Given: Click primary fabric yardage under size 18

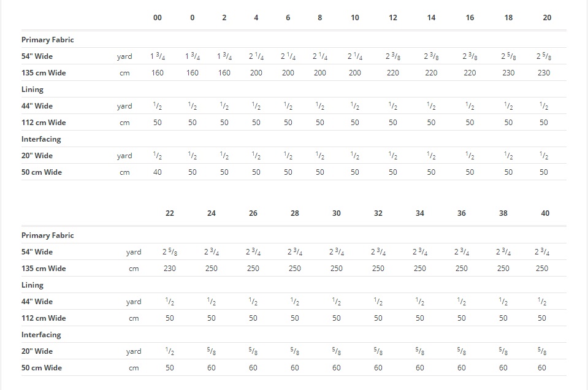Looking at the screenshot, I should [x=508, y=56].
